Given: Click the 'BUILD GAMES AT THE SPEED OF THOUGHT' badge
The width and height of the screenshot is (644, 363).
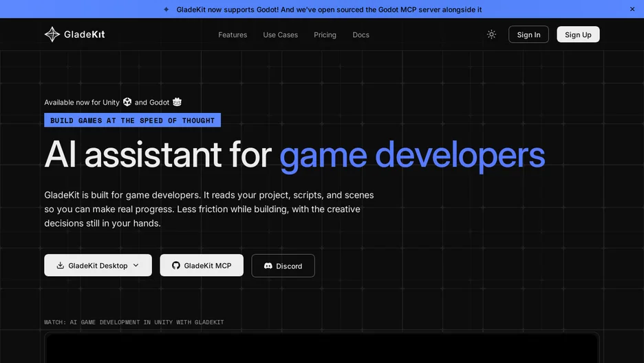Looking at the screenshot, I should [x=132, y=120].
